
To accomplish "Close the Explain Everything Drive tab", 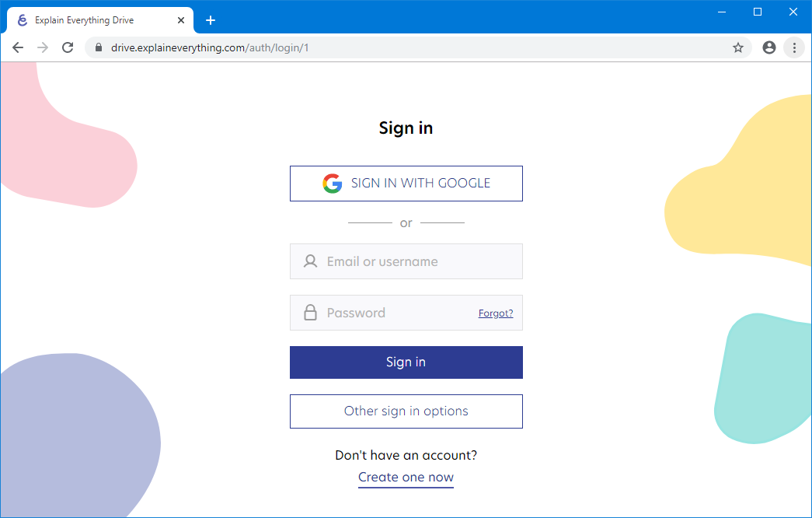I will coord(181,20).
